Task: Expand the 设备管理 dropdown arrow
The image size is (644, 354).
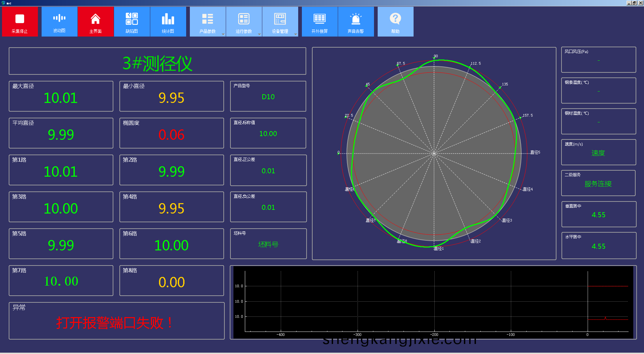Action: tap(296, 34)
